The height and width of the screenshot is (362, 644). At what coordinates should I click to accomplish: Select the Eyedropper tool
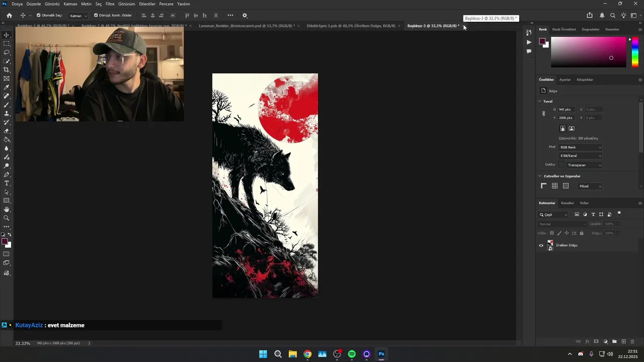tap(7, 87)
